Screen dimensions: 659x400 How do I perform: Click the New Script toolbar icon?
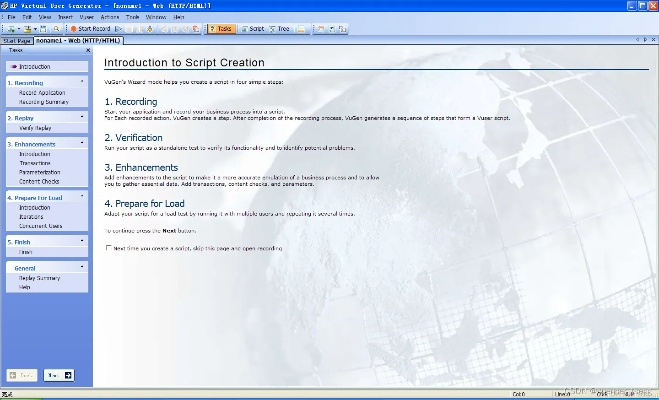click(11, 29)
